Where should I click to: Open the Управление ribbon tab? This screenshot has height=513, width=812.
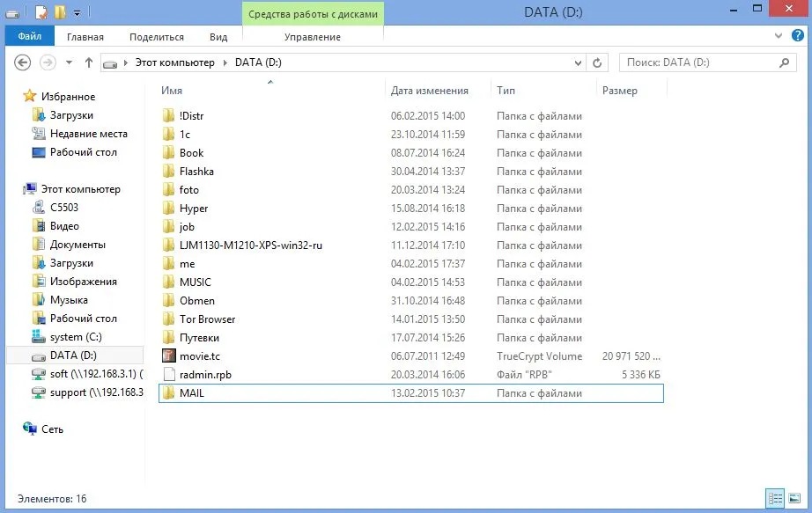point(313,37)
